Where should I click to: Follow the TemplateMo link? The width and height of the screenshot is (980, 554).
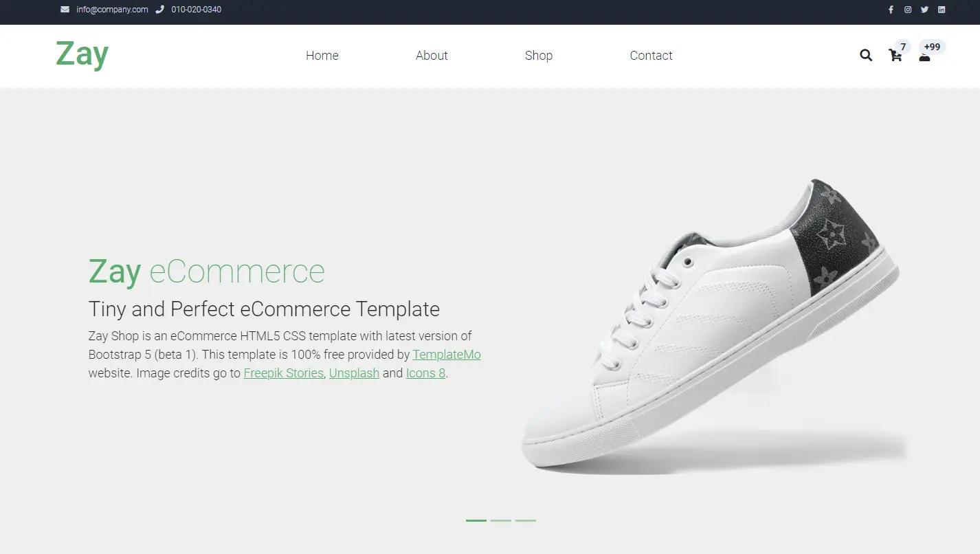click(447, 355)
